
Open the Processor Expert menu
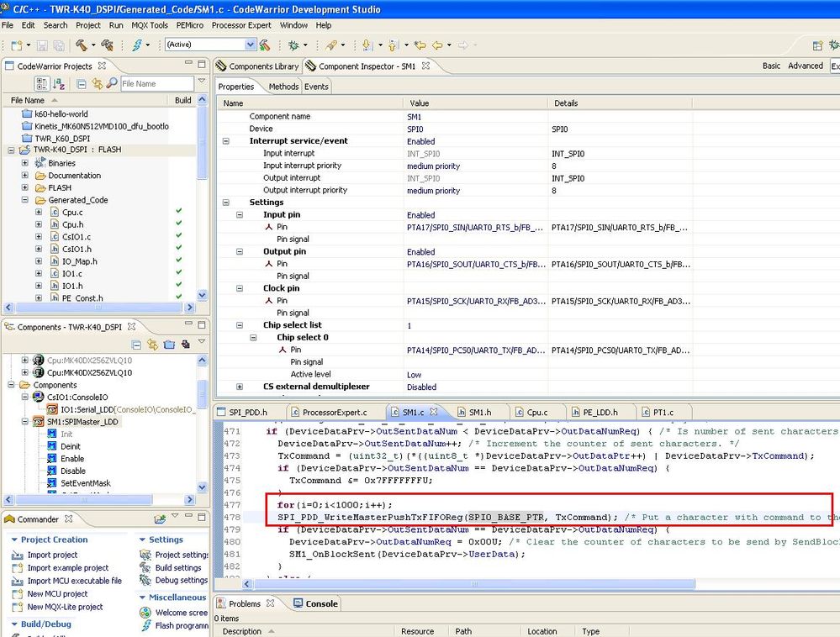[x=241, y=25]
